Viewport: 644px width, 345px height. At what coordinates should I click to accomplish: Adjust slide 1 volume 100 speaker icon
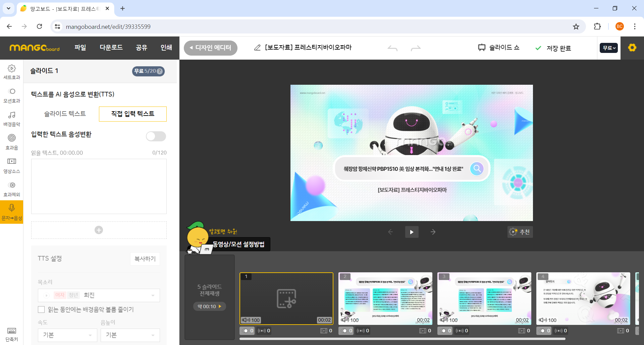[246, 320]
